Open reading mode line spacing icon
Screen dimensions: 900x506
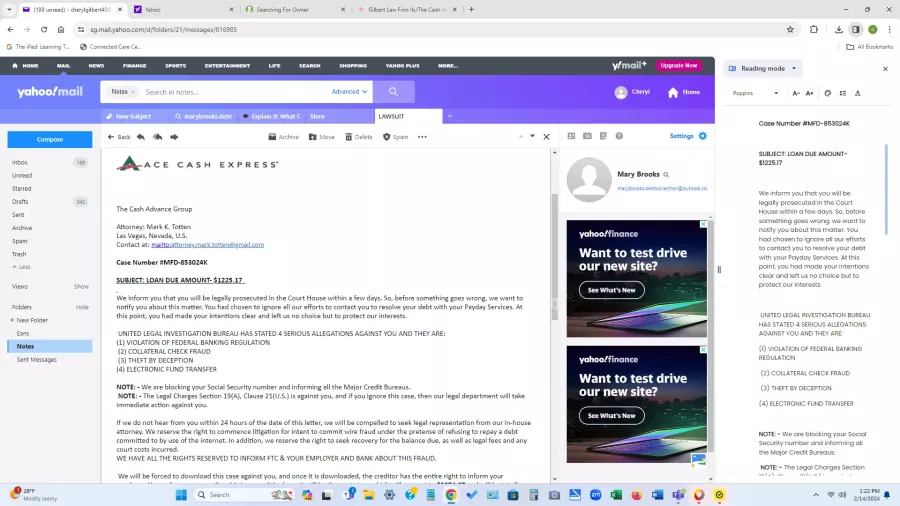(x=843, y=93)
